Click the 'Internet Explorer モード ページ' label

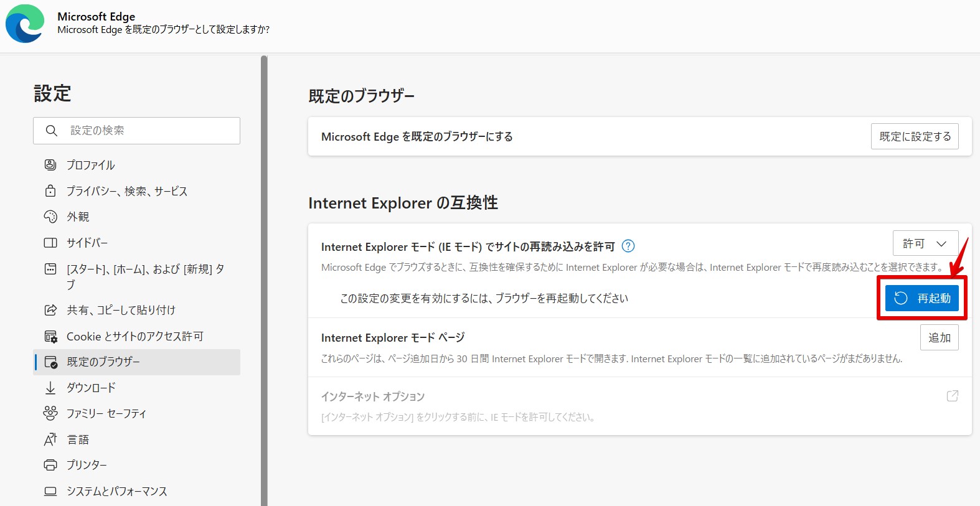(x=393, y=337)
